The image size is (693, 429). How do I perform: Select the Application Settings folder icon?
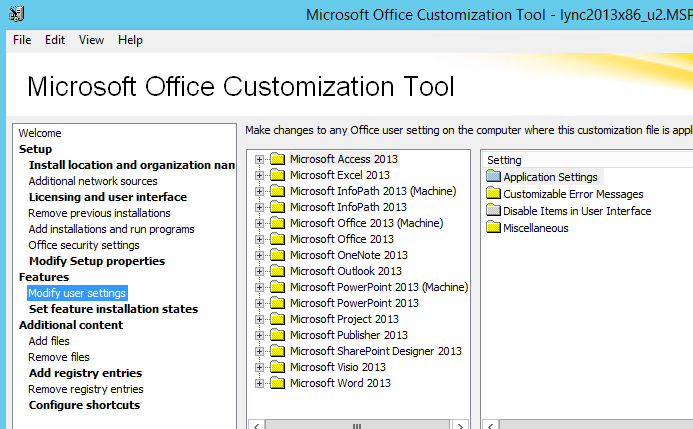[x=493, y=177]
